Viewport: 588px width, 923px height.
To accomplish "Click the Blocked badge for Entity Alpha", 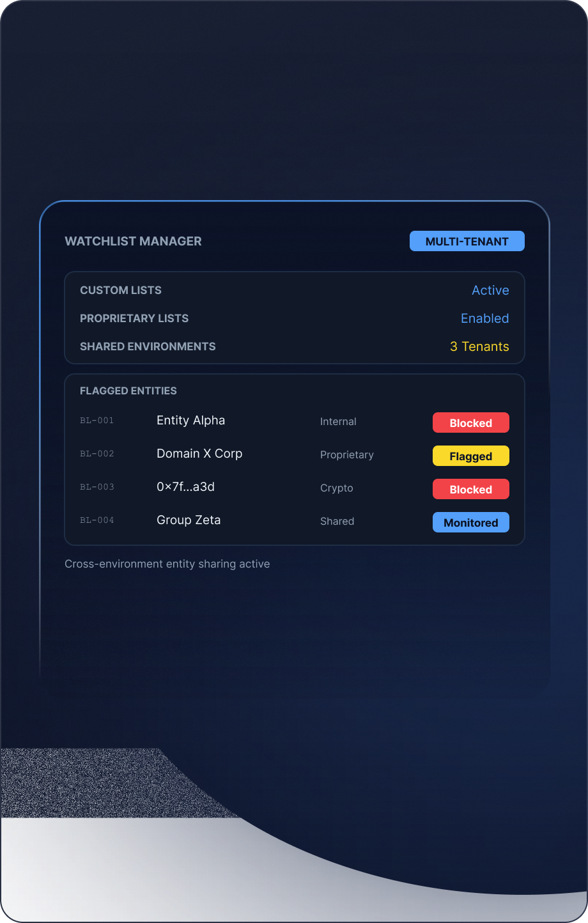I will tap(471, 423).
